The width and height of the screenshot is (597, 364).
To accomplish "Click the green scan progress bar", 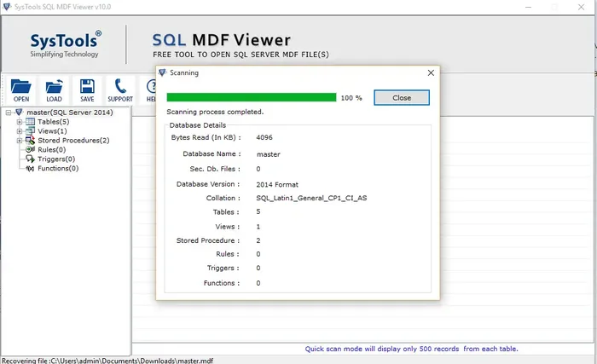I will coord(252,97).
